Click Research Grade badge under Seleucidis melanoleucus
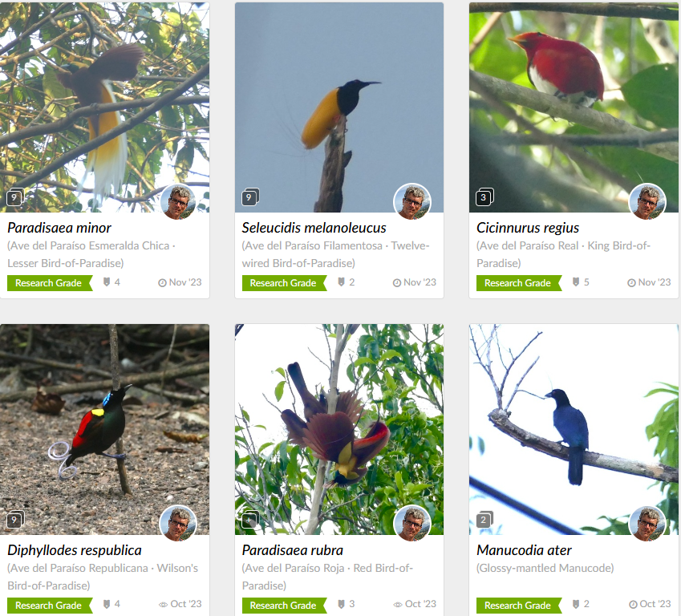The width and height of the screenshot is (681, 616). coord(285,283)
